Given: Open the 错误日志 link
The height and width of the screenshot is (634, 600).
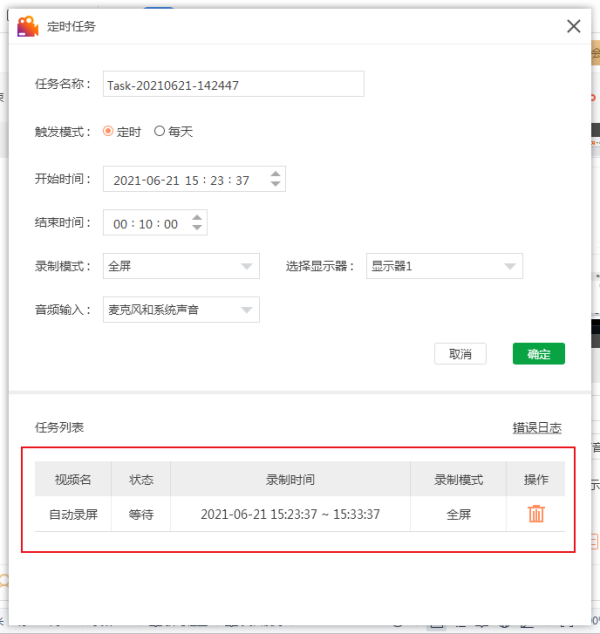Looking at the screenshot, I should pyautogui.click(x=537, y=428).
